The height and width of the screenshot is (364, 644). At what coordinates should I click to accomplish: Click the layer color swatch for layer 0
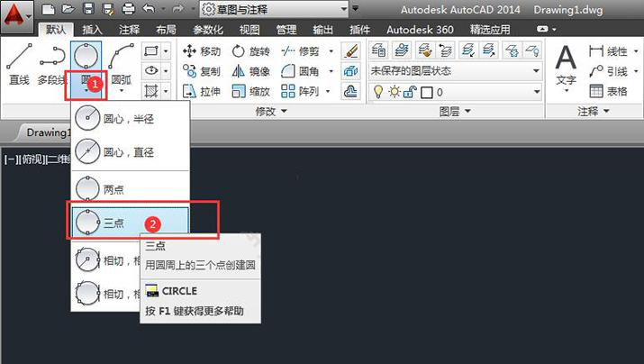427,92
